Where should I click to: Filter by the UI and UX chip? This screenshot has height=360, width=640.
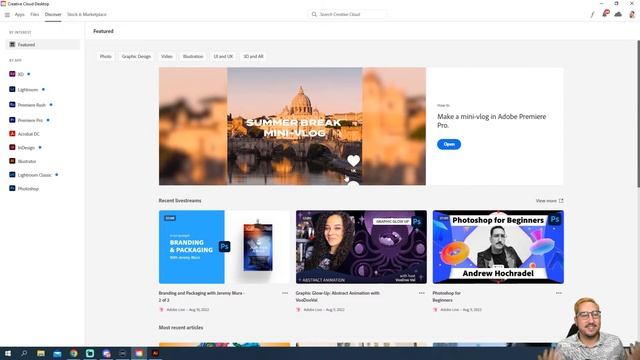tap(223, 56)
